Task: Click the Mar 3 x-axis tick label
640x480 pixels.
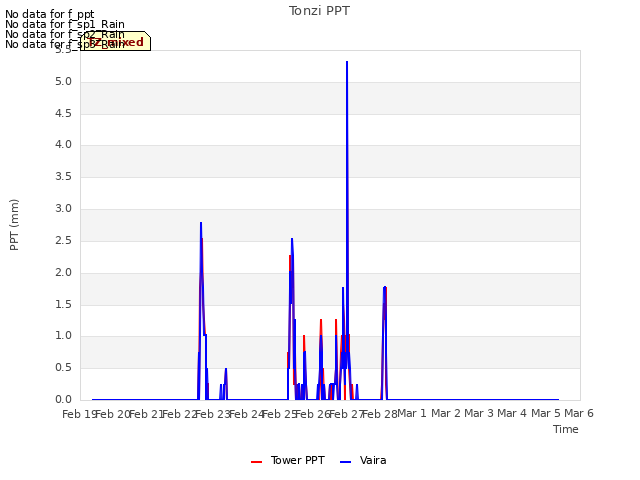Action: (x=479, y=413)
